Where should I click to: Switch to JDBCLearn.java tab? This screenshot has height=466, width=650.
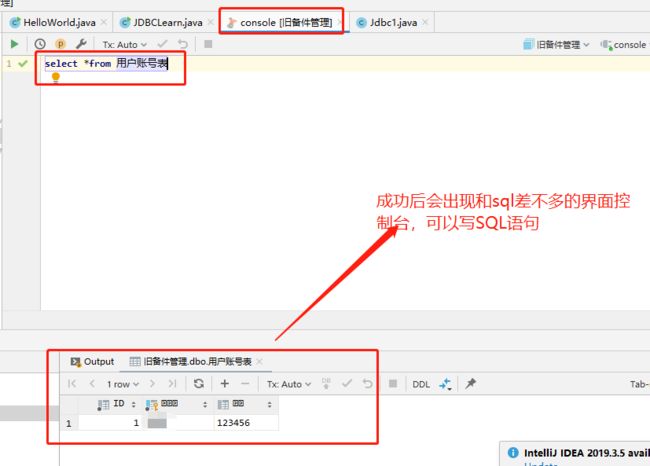pos(167,22)
